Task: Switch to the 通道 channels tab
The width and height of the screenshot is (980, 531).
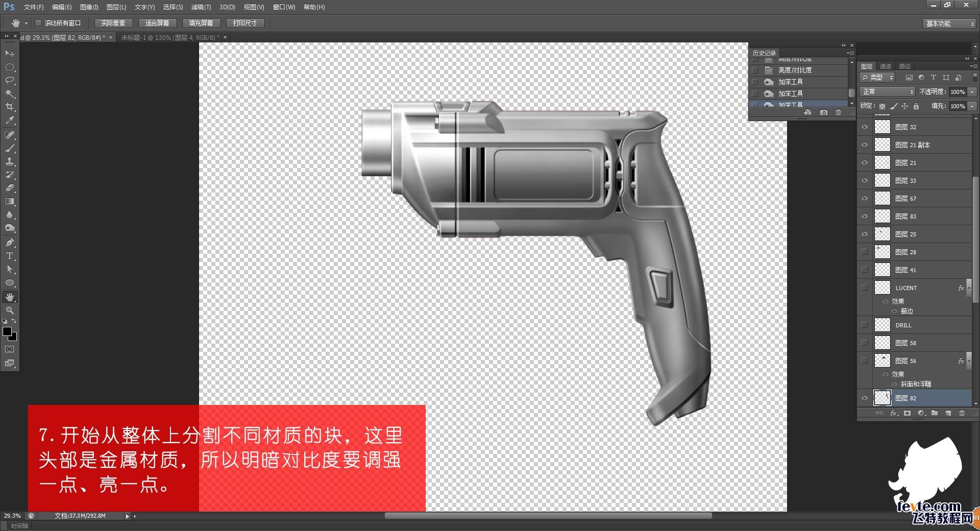Action: click(x=886, y=66)
